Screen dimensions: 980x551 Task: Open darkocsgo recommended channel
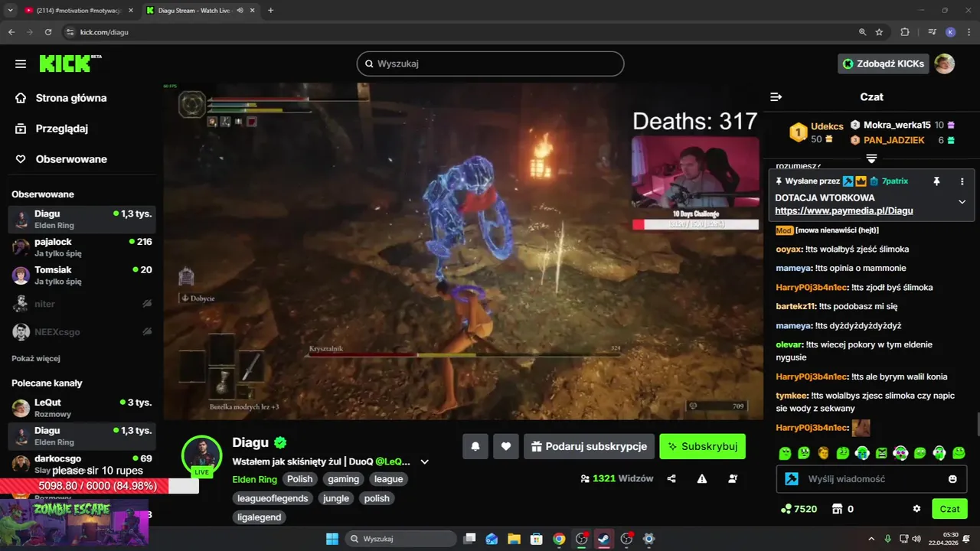click(x=82, y=464)
